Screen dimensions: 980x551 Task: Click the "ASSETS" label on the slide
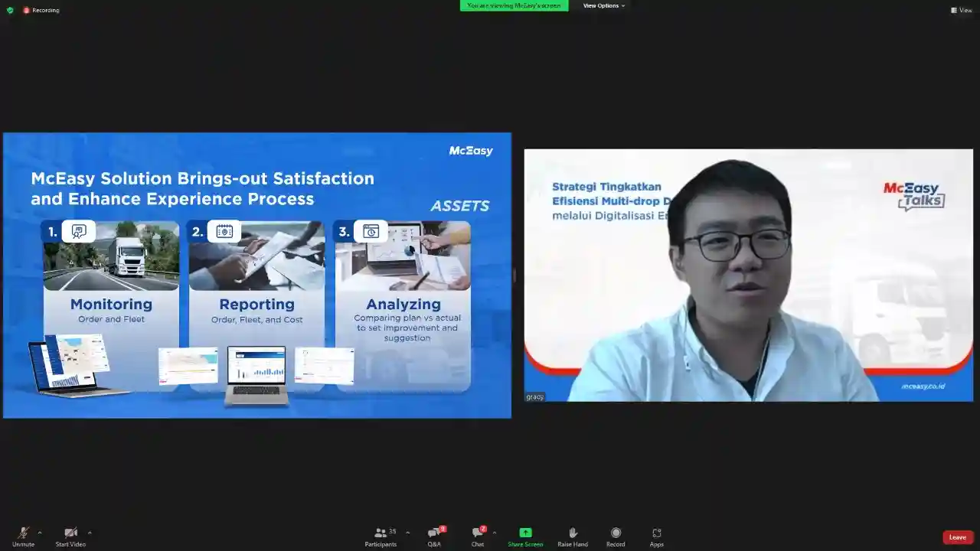coord(459,206)
